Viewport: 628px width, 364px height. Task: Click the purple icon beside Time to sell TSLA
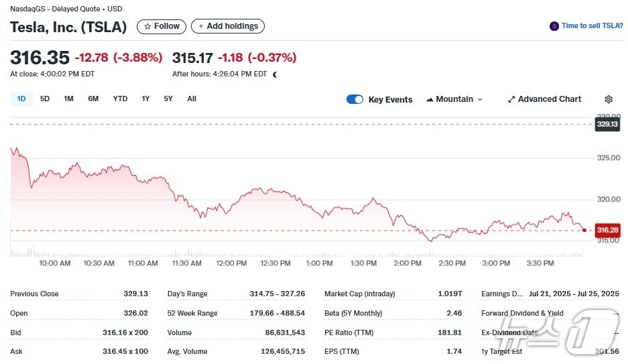click(x=554, y=26)
